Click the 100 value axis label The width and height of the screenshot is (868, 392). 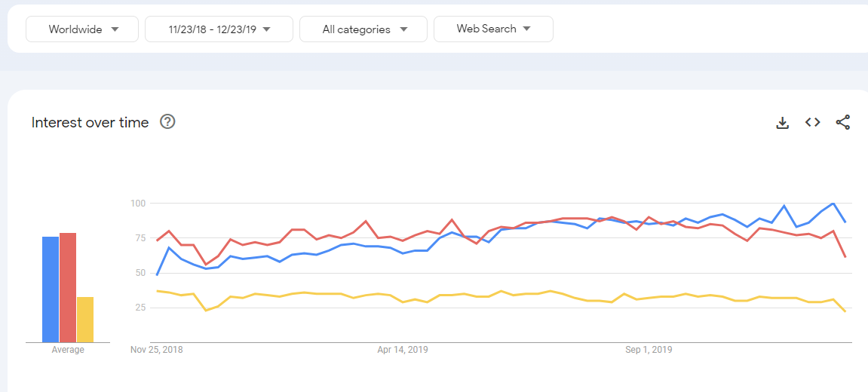tap(137, 204)
